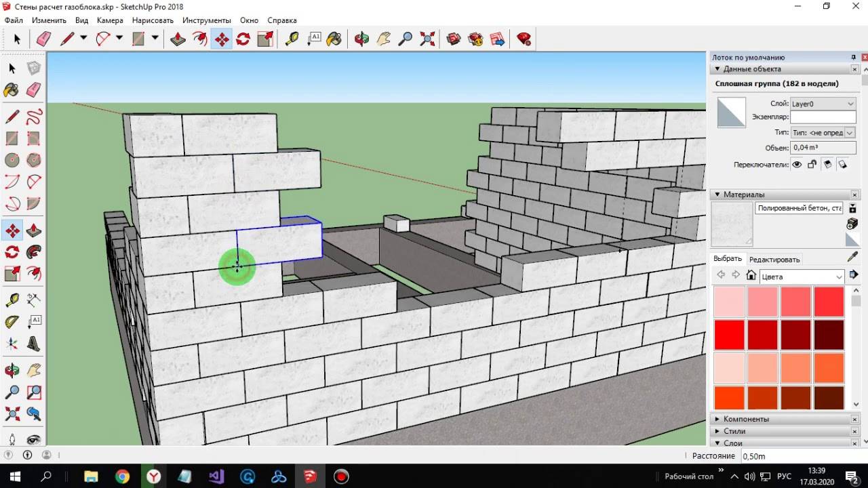Open the Arc tool dropdown arrow in toolbar
This screenshot has width=868, height=488.
point(119,39)
